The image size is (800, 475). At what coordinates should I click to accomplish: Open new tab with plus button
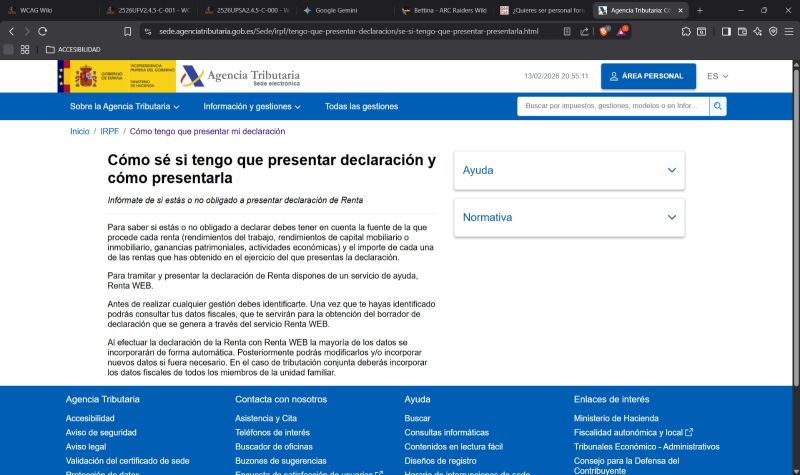699,10
